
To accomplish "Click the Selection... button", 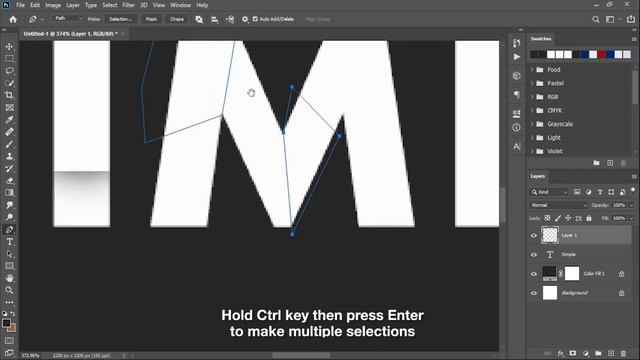I will pyautogui.click(x=120, y=19).
